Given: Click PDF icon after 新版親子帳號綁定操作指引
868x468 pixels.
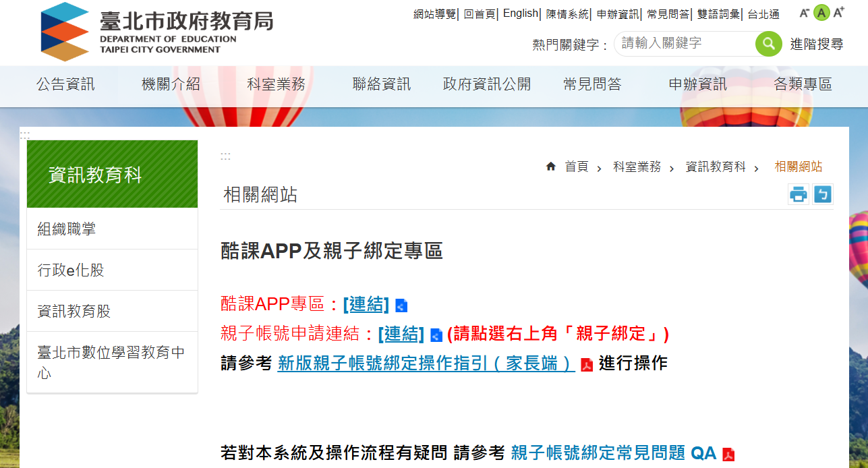Looking at the screenshot, I should pos(587,365).
